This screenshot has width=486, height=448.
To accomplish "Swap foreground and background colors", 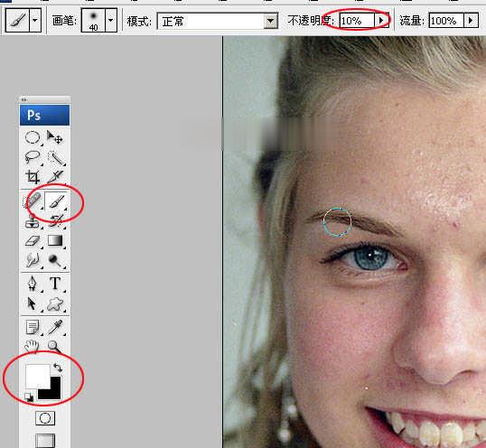I will [x=58, y=368].
